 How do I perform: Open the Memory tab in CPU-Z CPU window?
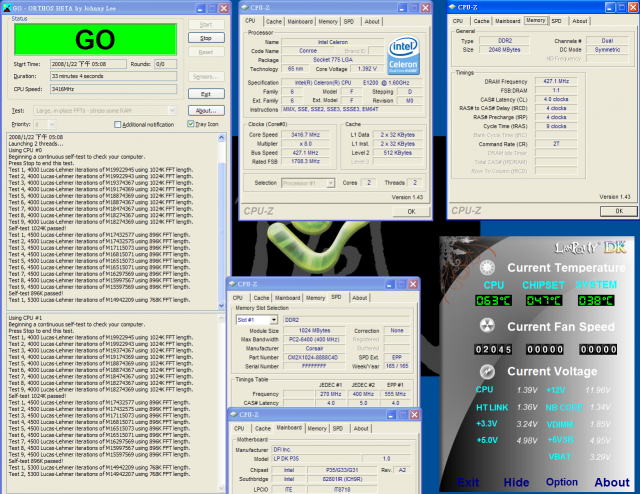click(328, 22)
